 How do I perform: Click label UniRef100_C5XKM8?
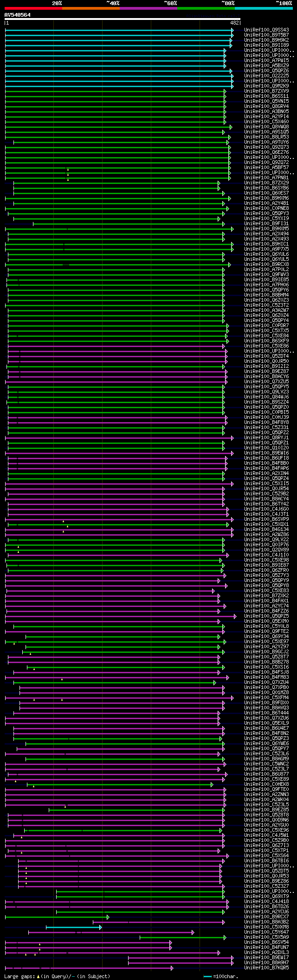[266, 927]
